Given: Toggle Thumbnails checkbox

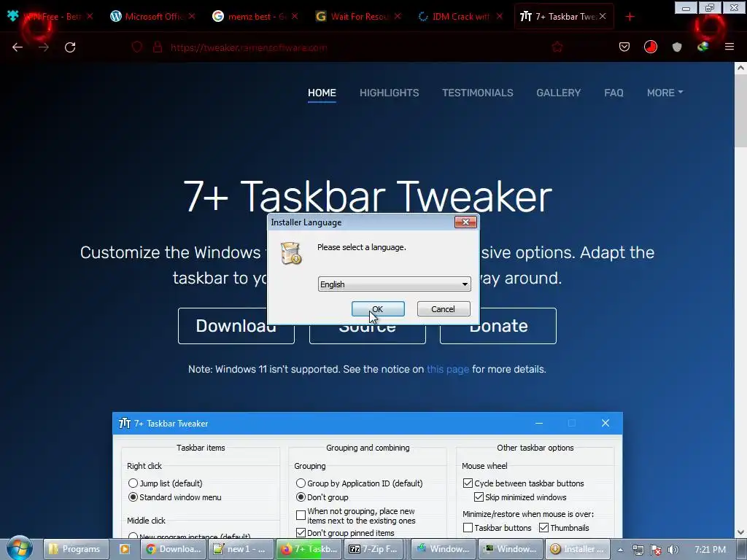Looking at the screenshot, I should pyautogui.click(x=543, y=528).
